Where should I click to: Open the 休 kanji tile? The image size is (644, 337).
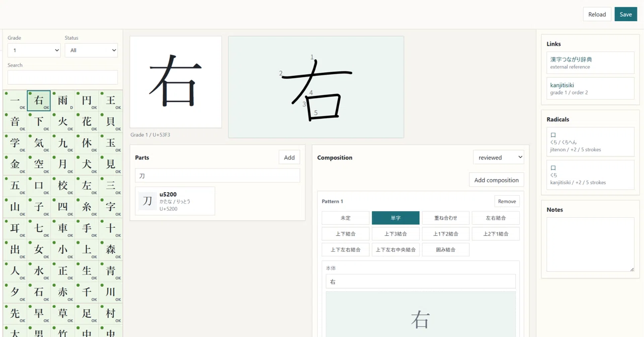pos(87,143)
